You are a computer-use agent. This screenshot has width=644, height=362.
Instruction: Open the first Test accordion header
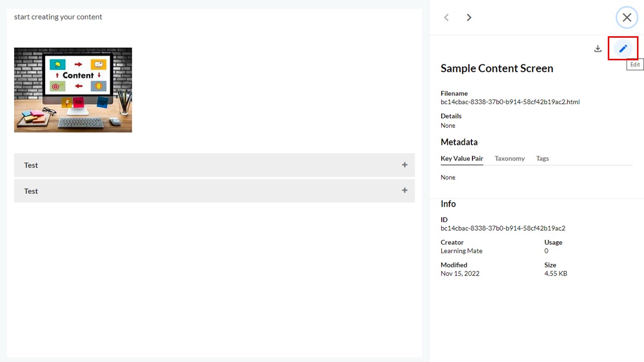(214, 165)
